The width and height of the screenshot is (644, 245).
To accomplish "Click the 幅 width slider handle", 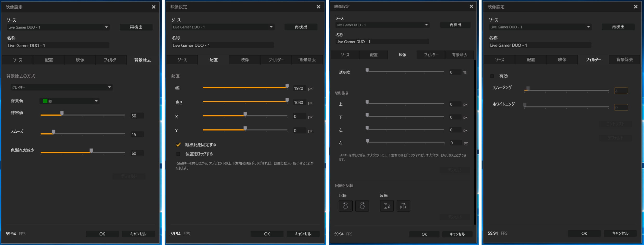I will tap(287, 86).
